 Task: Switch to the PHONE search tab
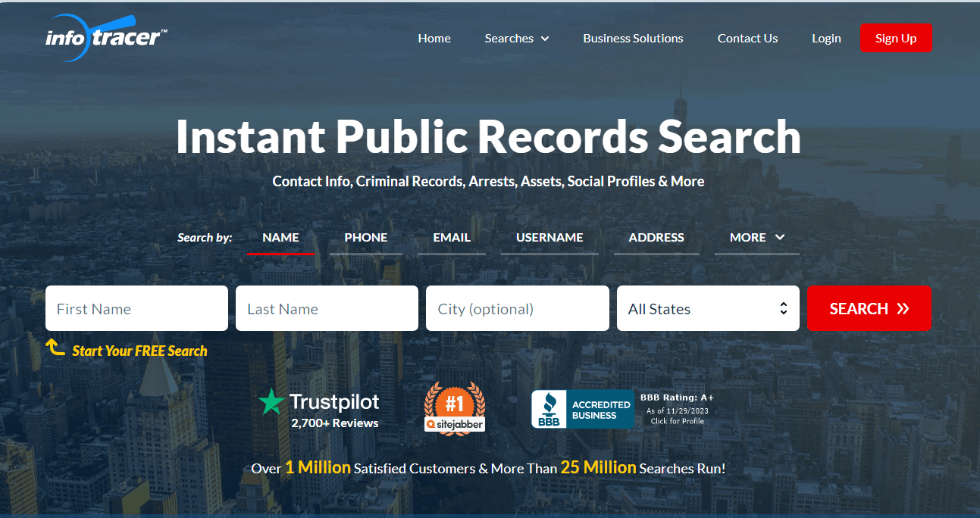pos(366,238)
